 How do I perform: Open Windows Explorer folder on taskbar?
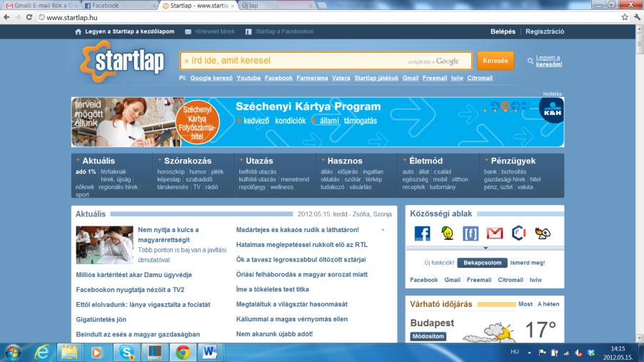coord(69,353)
